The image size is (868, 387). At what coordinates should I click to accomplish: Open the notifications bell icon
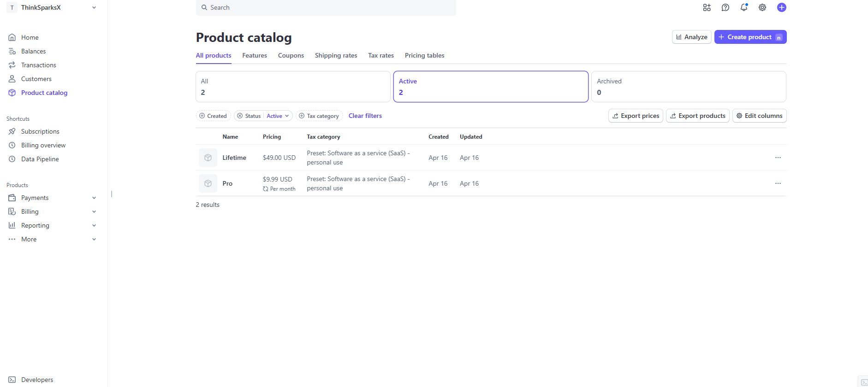(x=744, y=7)
